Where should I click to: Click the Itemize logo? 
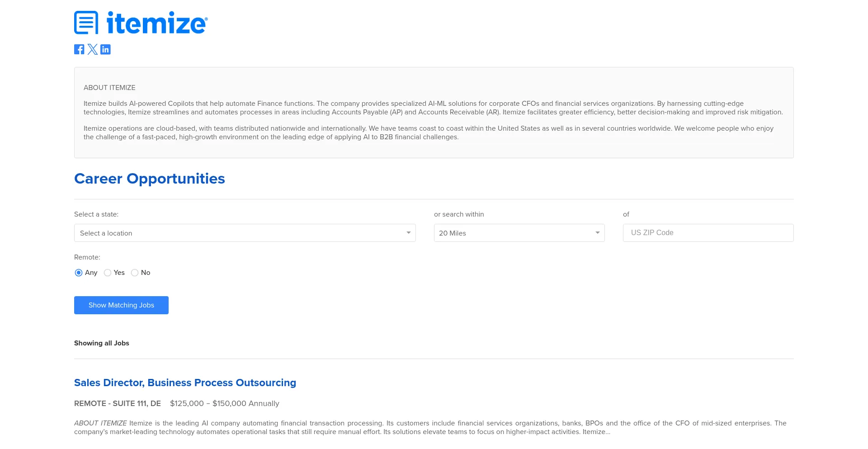click(x=141, y=23)
